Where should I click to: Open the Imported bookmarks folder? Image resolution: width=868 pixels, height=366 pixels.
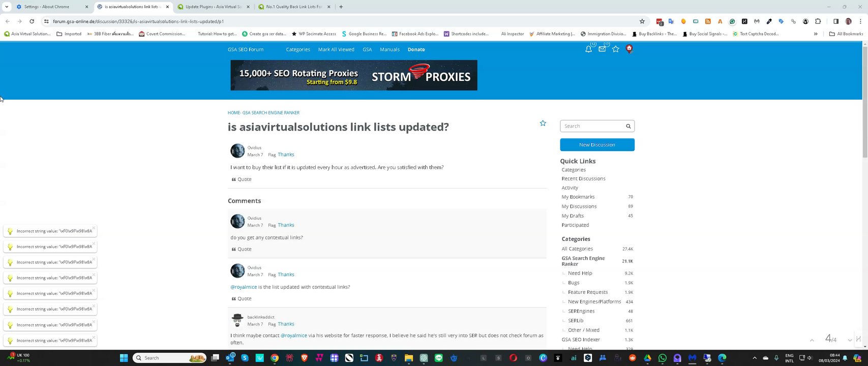[69, 34]
